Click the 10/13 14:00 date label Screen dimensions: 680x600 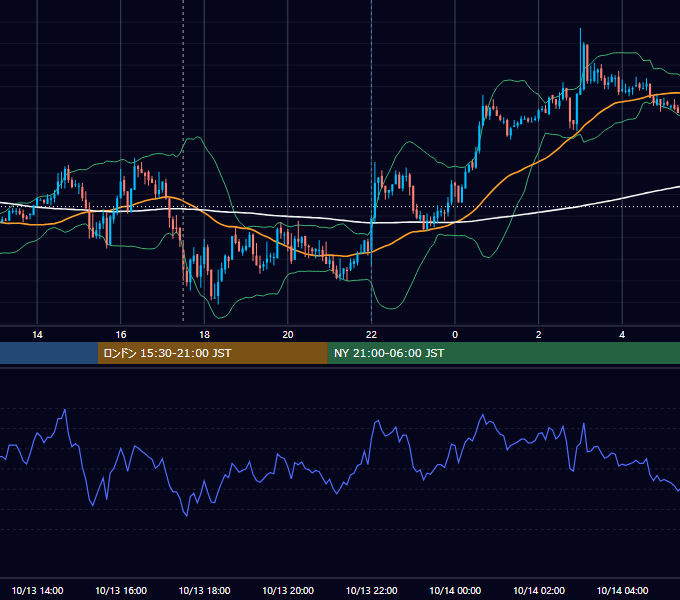point(37,590)
